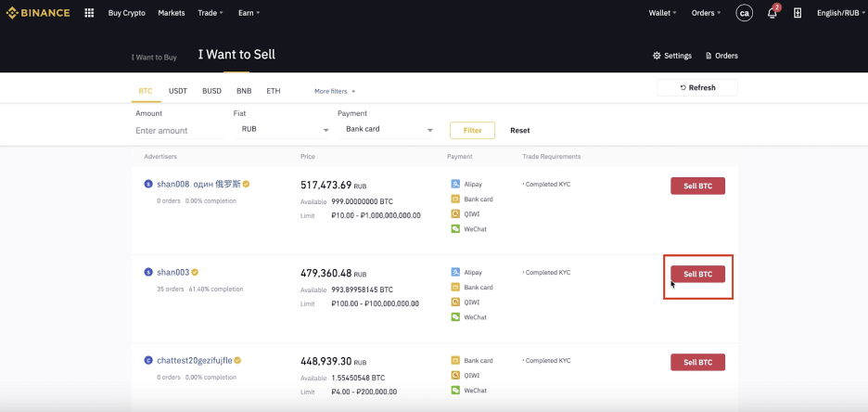The height and width of the screenshot is (412, 868).
Task: Click the Alipay icon in shan008 row
Action: (455, 184)
